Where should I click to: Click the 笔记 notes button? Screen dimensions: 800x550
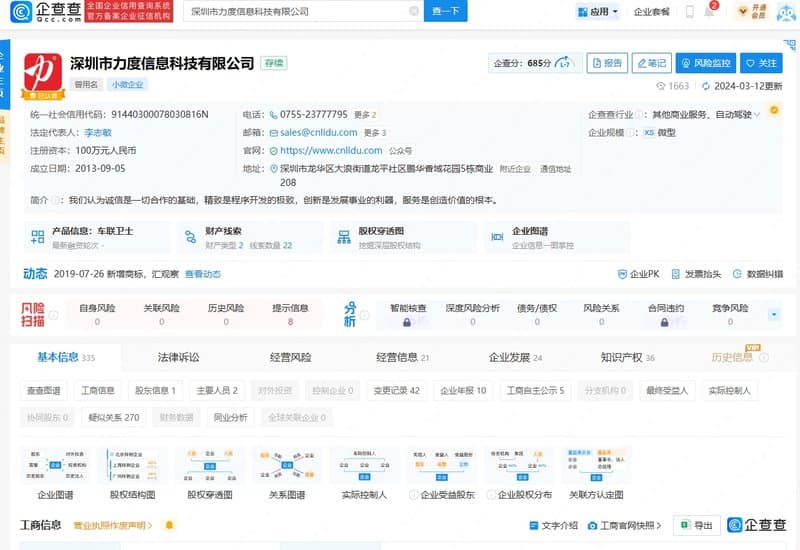click(652, 63)
